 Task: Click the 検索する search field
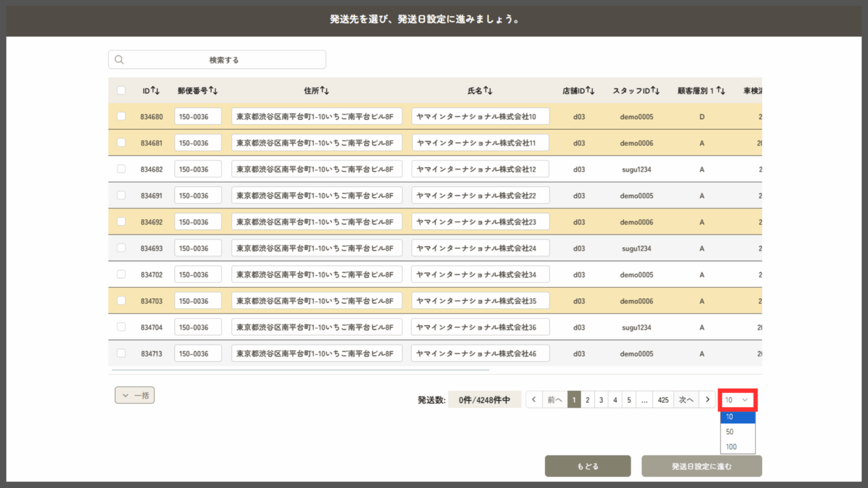point(224,60)
